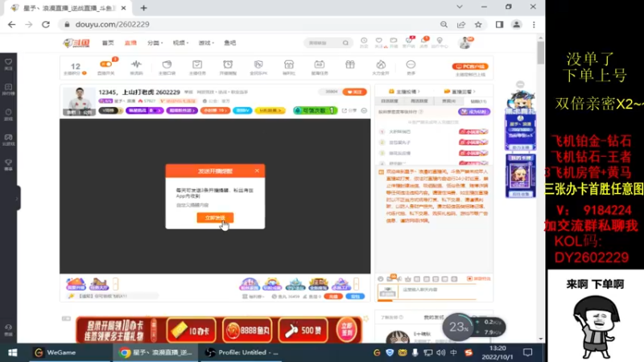Switch to the third rank tab (4)
The height and width of the screenshot is (362, 644).
449,101
